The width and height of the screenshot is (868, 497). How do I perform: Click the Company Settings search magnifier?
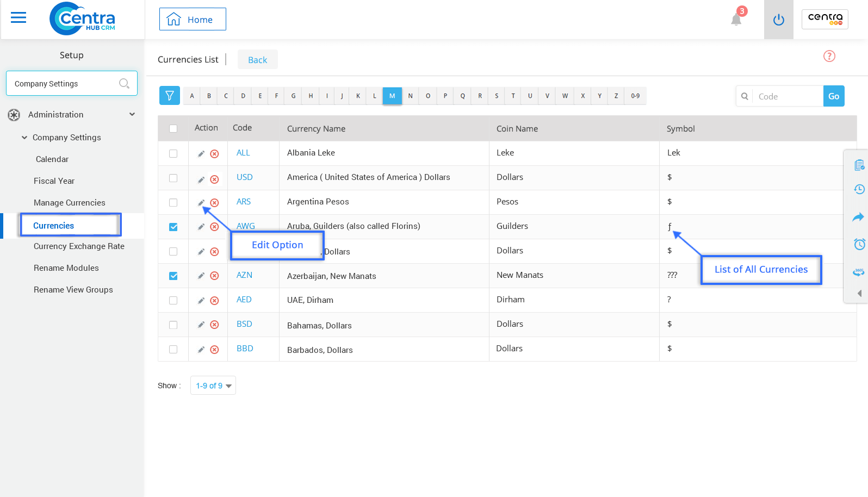click(x=124, y=83)
